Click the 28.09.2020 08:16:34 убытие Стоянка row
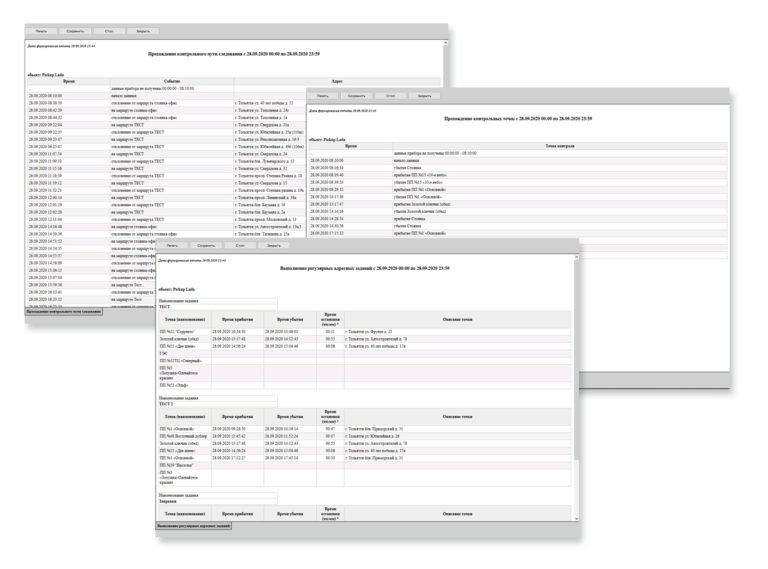This screenshot has height=569, width=768. point(518,168)
